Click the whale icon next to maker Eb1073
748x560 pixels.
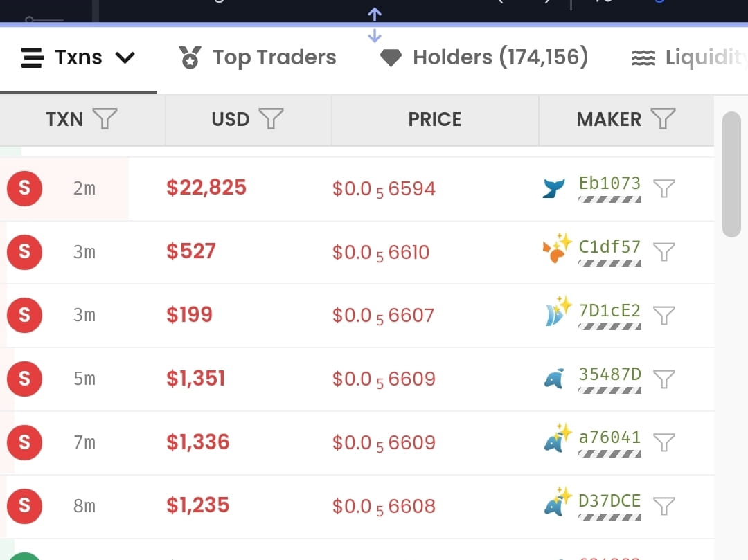point(553,187)
